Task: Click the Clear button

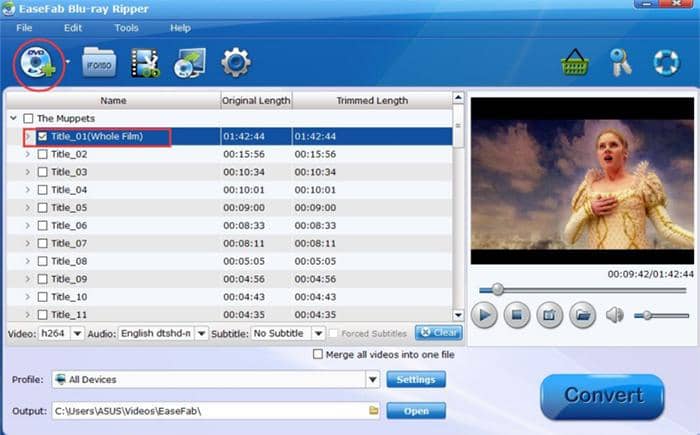Action: 438,333
